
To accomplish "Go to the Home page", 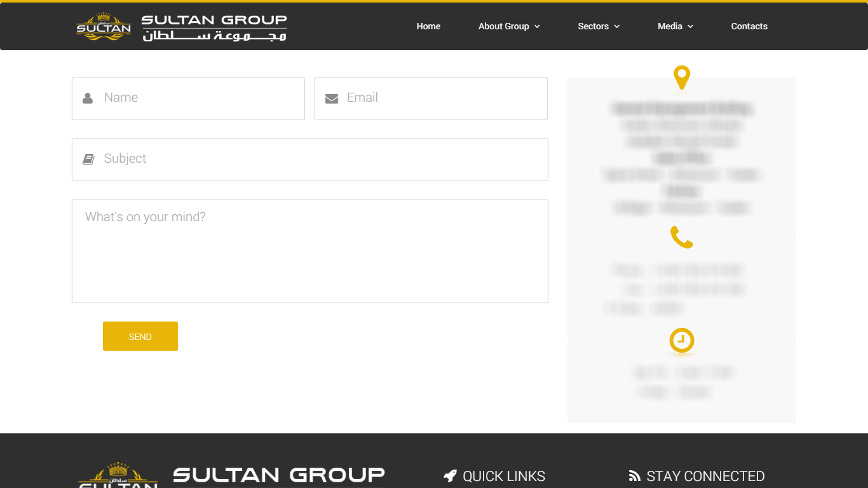I will coord(428,26).
